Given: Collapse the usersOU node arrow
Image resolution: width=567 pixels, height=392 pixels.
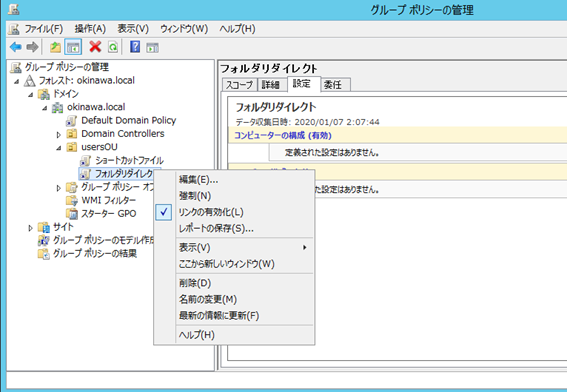Looking at the screenshot, I should (58, 148).
